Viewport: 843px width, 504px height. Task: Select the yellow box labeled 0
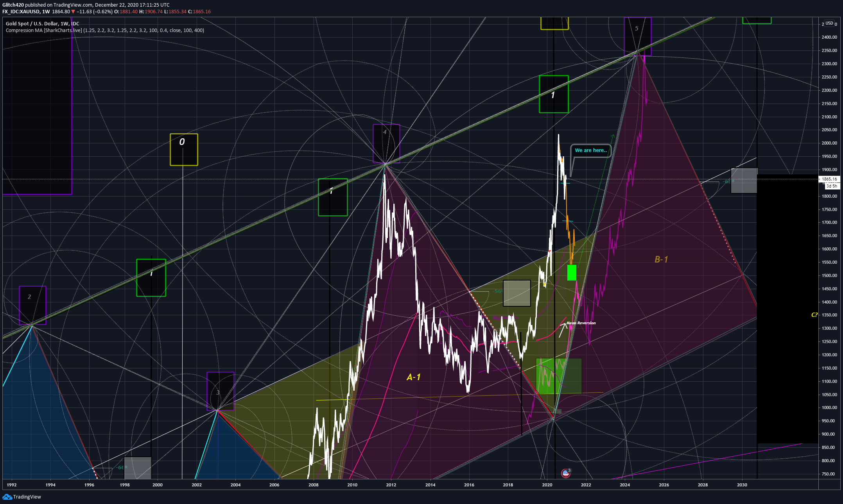click(184, 150)
